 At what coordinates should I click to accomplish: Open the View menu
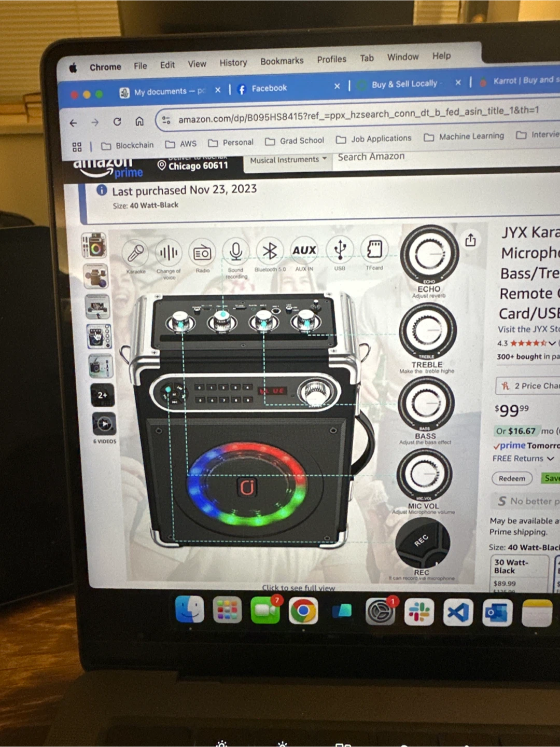coord(197,64)
